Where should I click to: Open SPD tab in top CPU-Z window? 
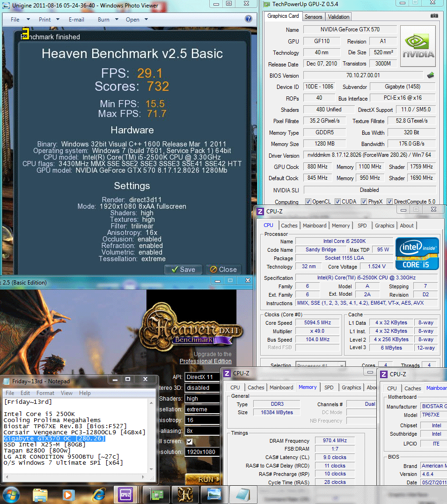tap(362, 226)
